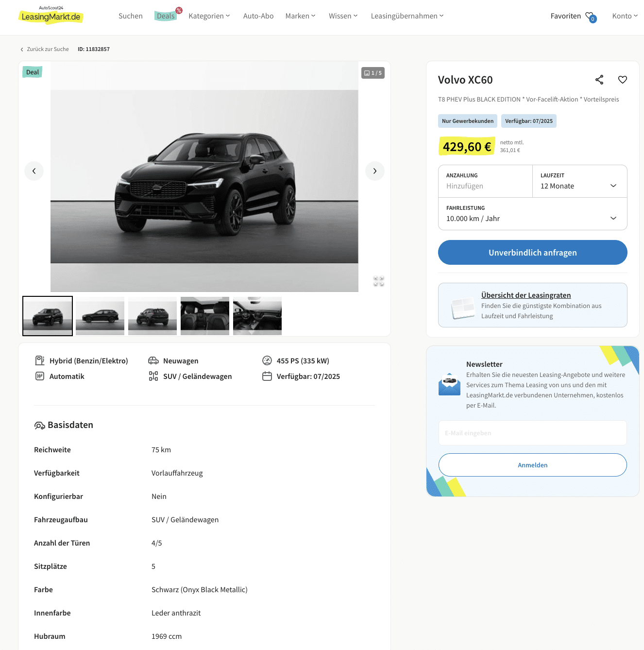644x650 pixels.
Task: Expand the Marken menu
Action: click(x=301, y=16)
